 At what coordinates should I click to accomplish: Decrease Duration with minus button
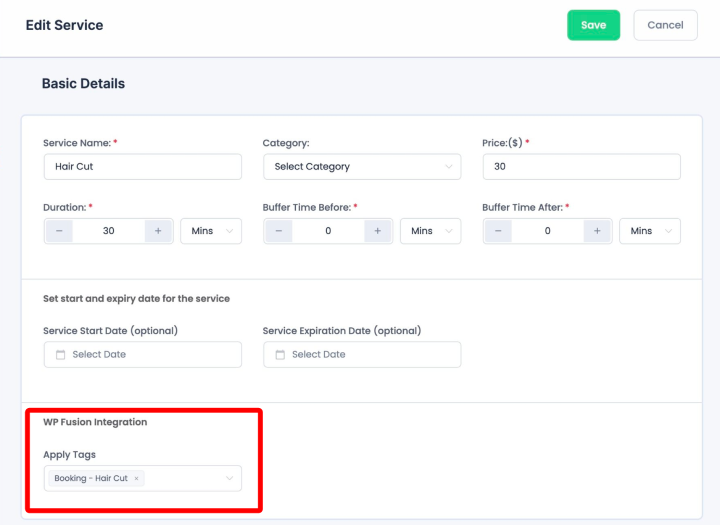tap(59, 231)
